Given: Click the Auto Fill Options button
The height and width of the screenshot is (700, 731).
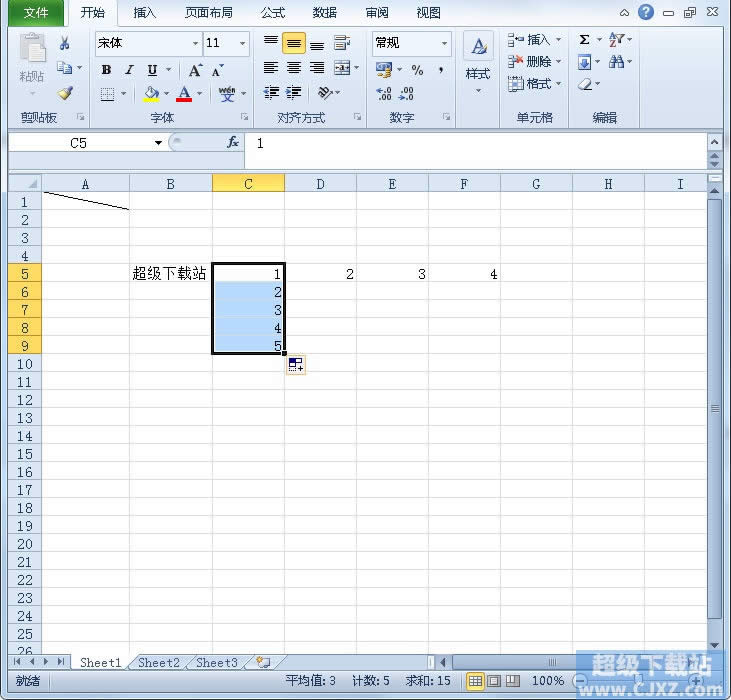Looking at the screenshot, I should coord(296,364).
